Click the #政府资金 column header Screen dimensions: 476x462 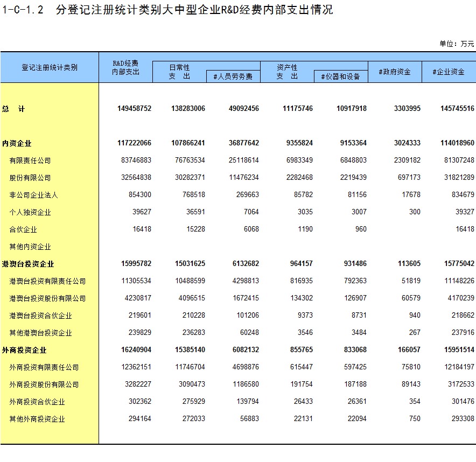[x=395, y=72]
